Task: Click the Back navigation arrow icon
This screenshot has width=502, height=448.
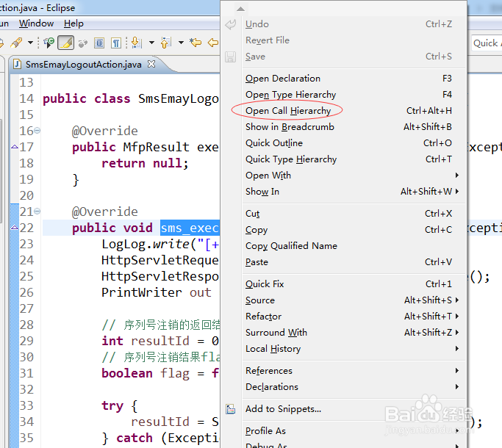Action: [213, 43]
